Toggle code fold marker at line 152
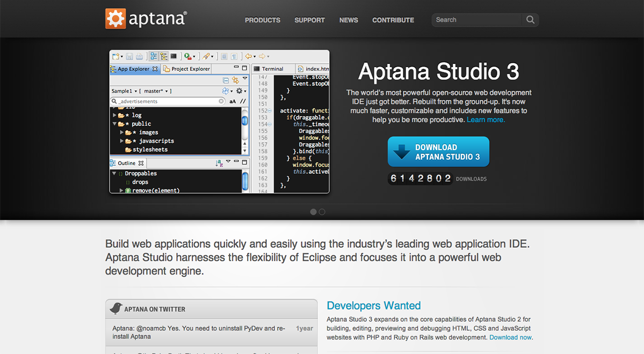644x354 pixels. pyautogui.click(x=270, y=110)
